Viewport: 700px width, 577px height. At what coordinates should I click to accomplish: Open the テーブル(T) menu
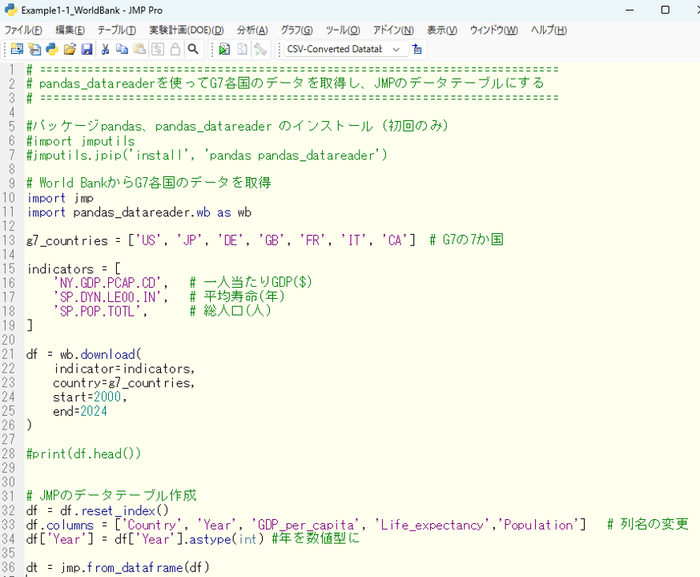(117, 30)
